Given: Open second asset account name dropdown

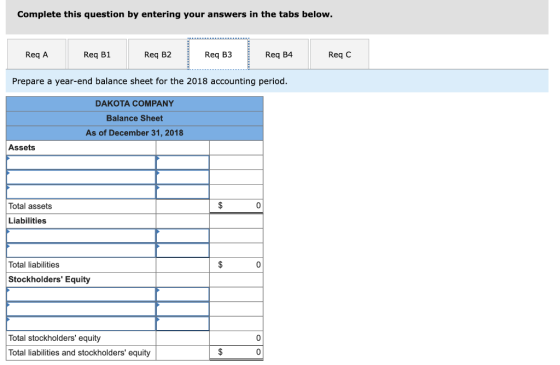Looking at the screenshot, I should (x=81, y=177).
